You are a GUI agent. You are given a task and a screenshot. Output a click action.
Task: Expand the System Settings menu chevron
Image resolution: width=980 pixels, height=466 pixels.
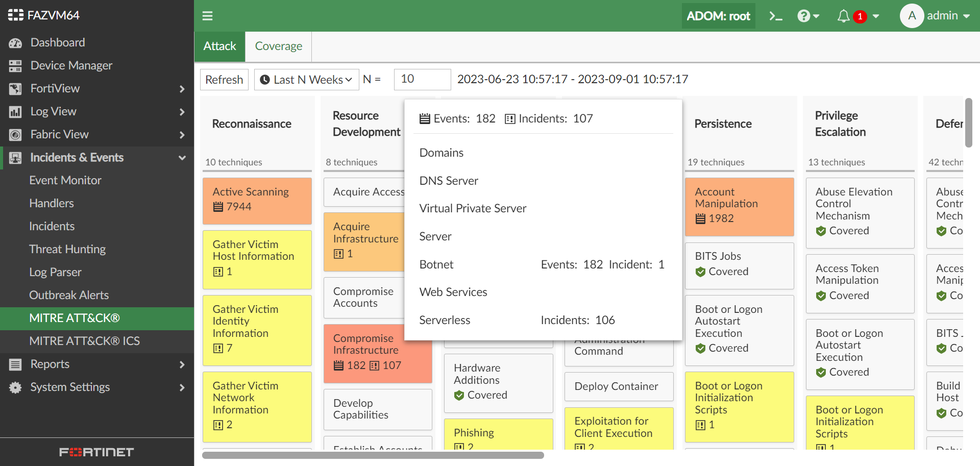click(x=182, y=387)
